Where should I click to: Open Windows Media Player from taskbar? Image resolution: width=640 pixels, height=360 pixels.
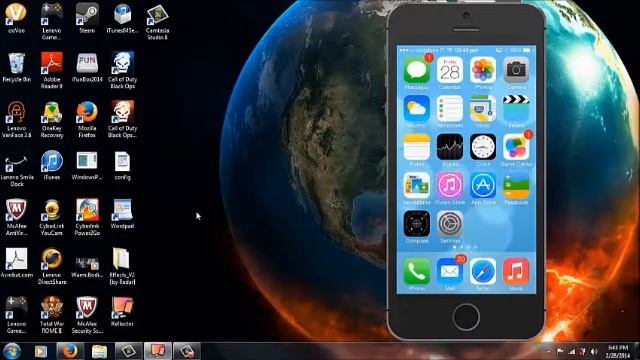click(x=40, y=351)
